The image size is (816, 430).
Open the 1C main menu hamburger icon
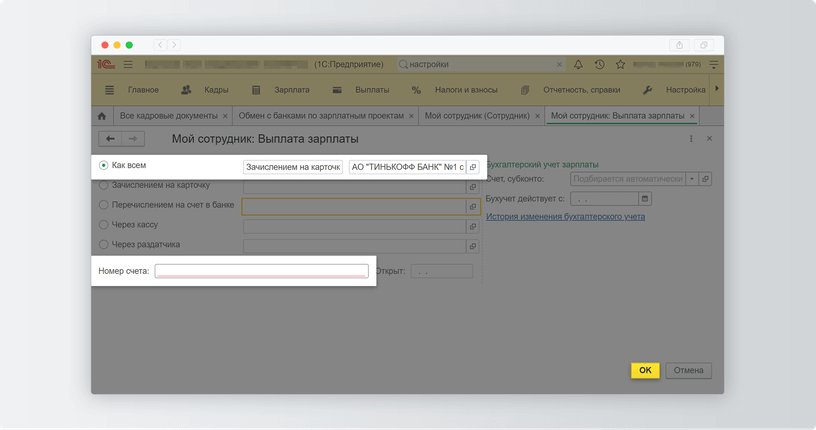(x=128, y=65)
